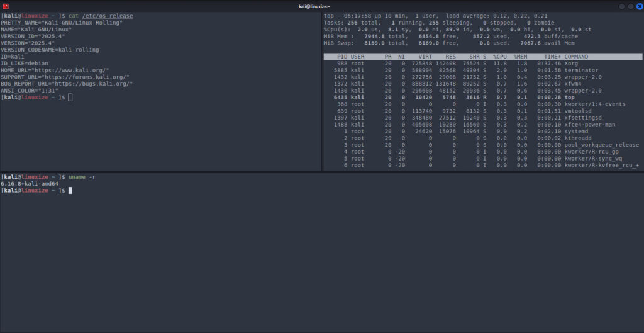The width and height of the screenshot is (644, 333).
Task: Click the underlined /etc/os-release path
Action: [x=107, y=16]
